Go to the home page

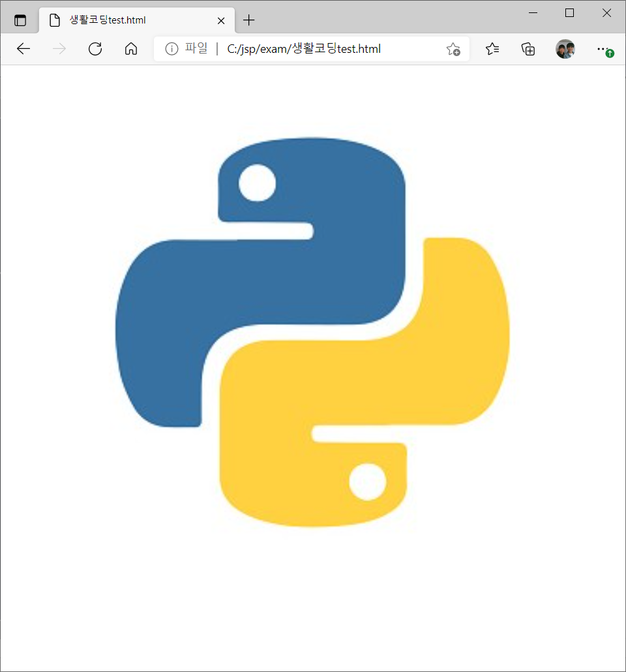131,49
